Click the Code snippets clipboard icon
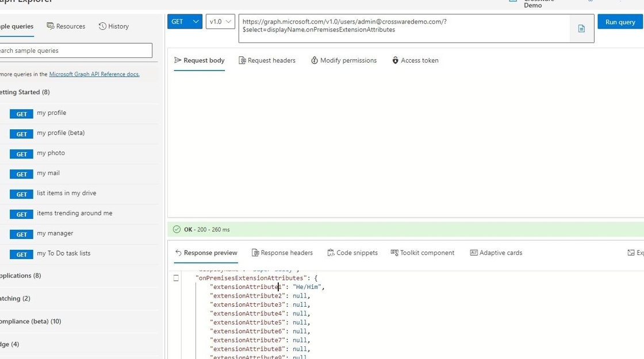 click(x=331, y=253)
